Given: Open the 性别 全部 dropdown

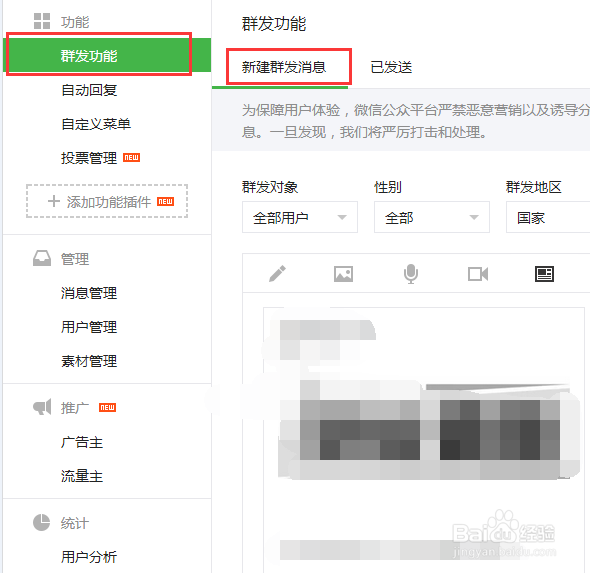Looking at the screenshot, I should 432,217.
